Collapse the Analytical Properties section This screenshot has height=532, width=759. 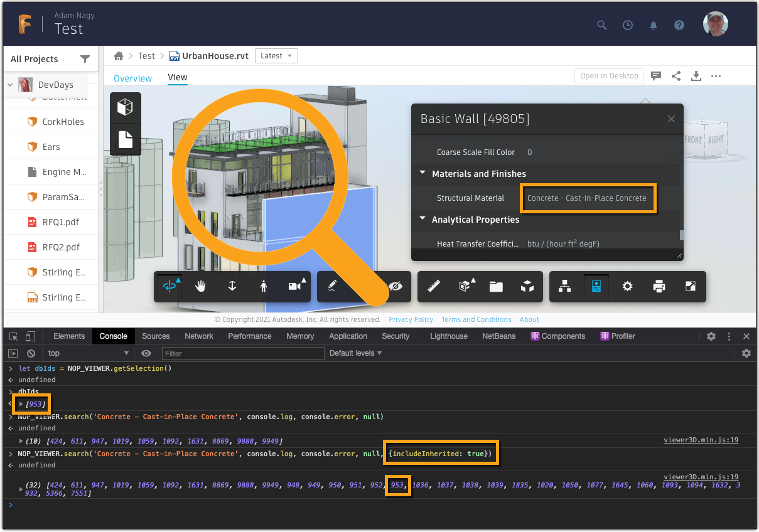click(x=423, y=220)
